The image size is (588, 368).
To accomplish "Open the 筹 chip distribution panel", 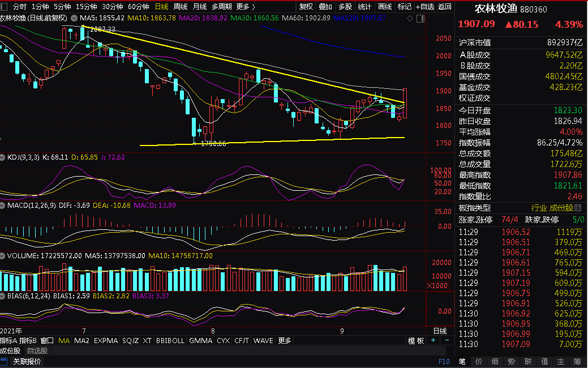I will [x=577, y=362].
